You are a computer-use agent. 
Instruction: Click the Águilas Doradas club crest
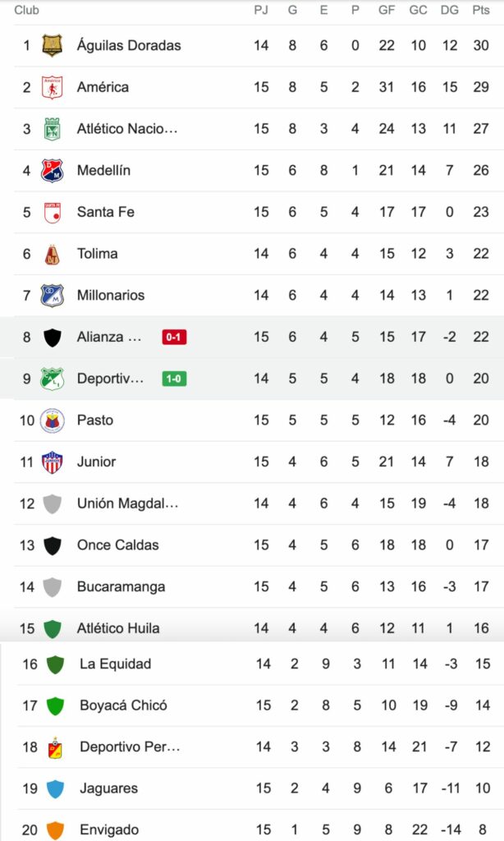[x=53, y=45]
